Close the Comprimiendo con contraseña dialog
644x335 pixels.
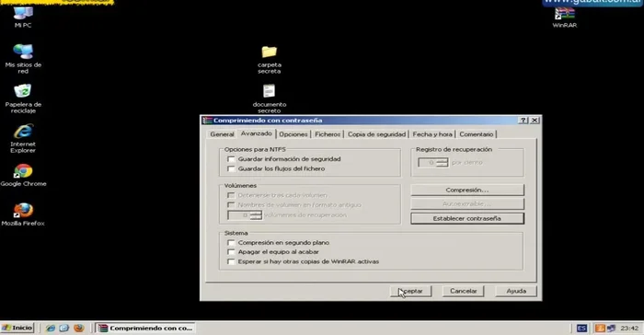[x=535, y=121]
